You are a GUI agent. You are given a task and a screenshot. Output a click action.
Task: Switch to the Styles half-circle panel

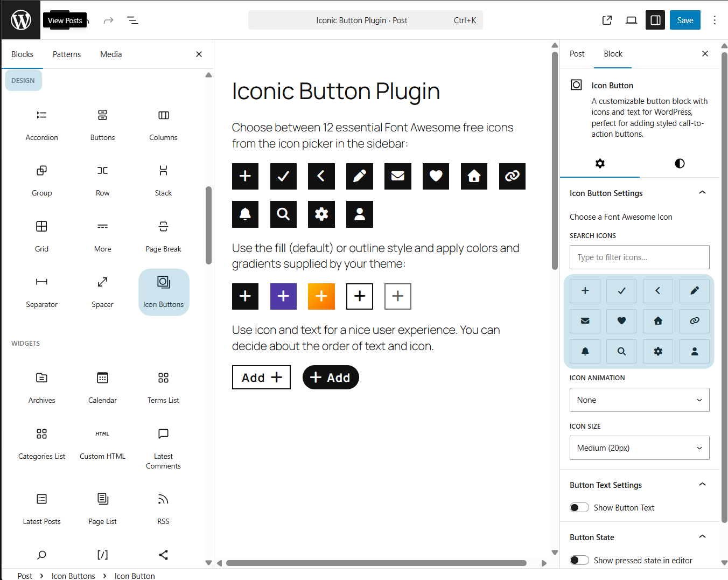pyautogui.click(x=679, y=164)
